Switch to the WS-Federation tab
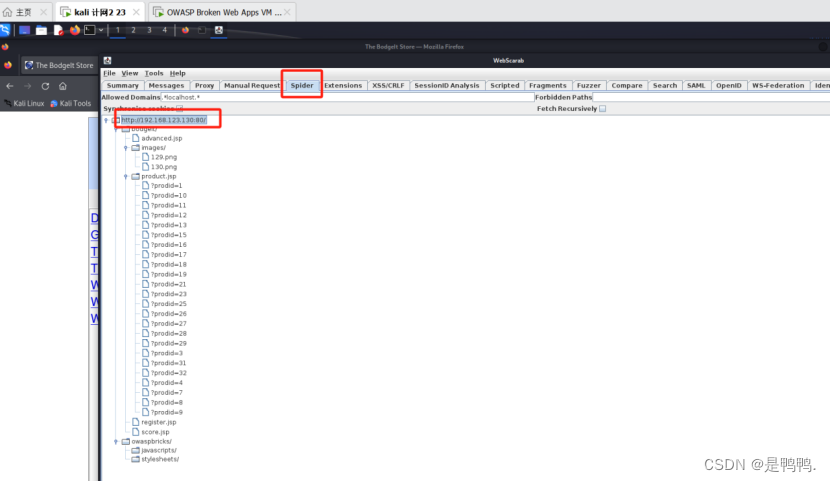831x482 pixels. 778,85
